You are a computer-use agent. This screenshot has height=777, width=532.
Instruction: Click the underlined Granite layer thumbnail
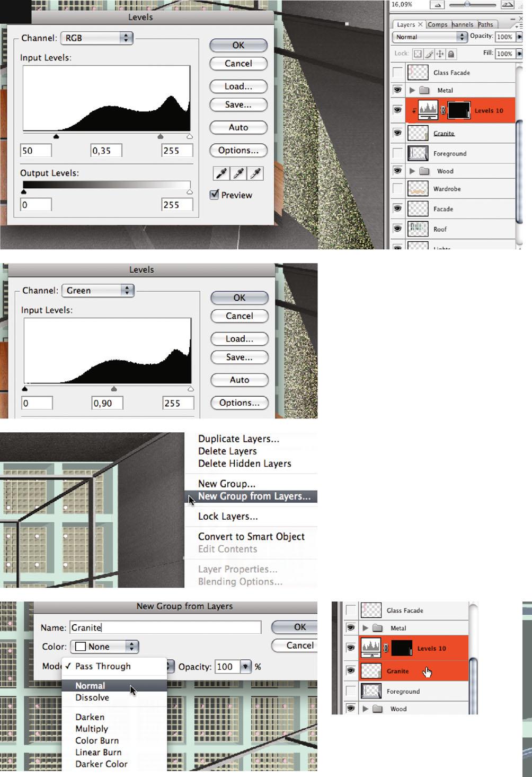click(x=418, y=133)
